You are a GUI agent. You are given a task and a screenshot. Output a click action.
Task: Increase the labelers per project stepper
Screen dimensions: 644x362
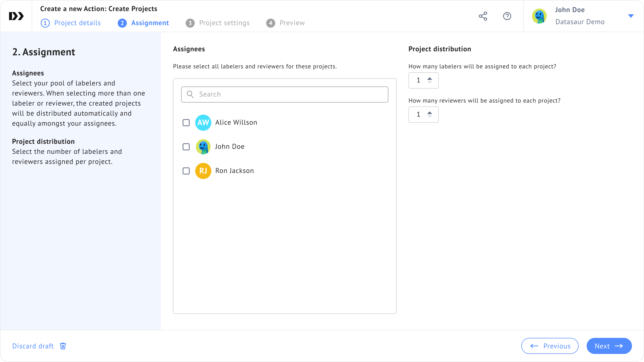pyautogui.click(x=430, y=78)
